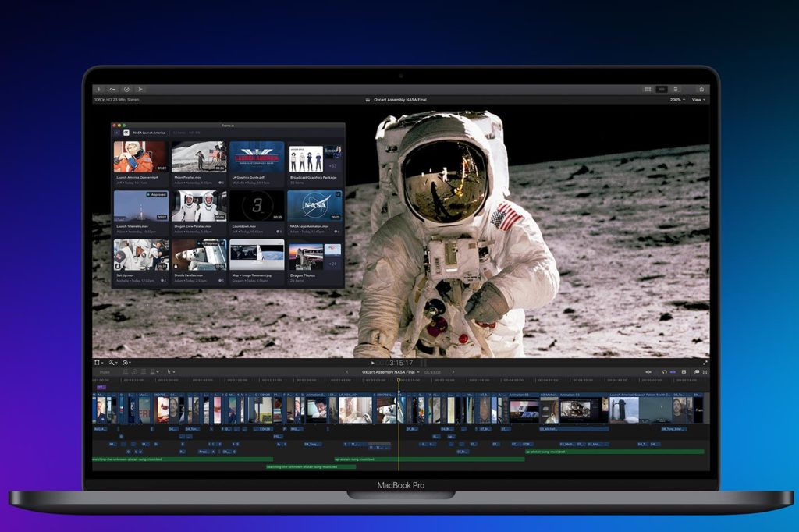Toggle the timeline panel view button

(x=662, y=89)
